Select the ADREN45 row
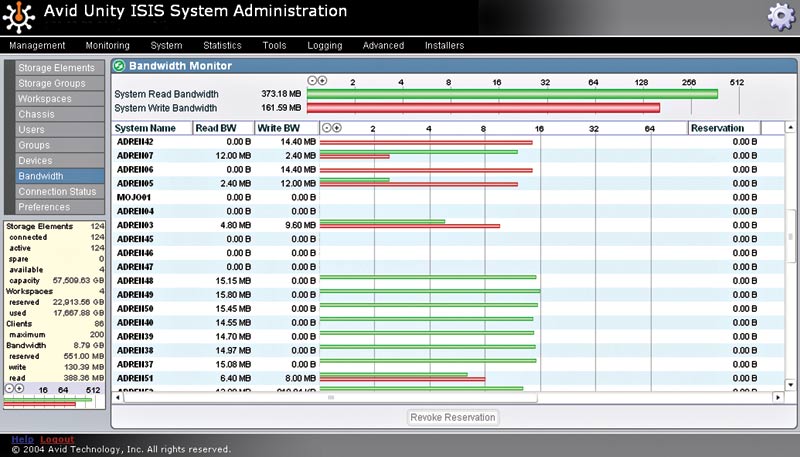 [x=448, y=239]
